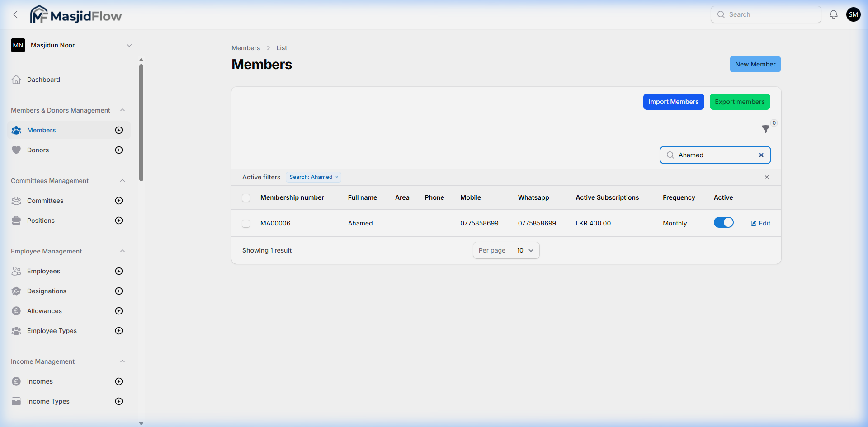Click Export members
Screen dimensions: 868x427
(740, 102)
